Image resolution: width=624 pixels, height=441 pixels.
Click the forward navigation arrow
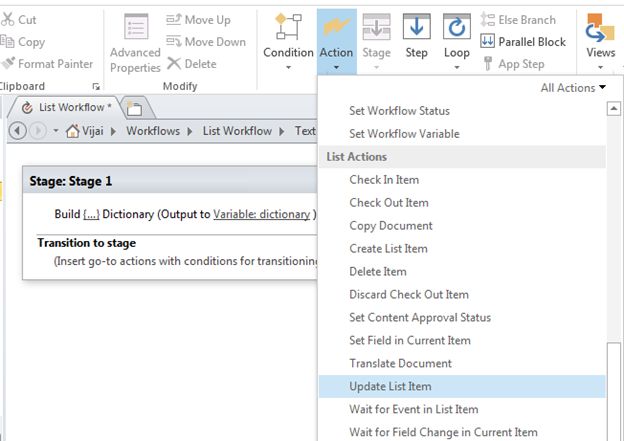click(x=38, y=131)
